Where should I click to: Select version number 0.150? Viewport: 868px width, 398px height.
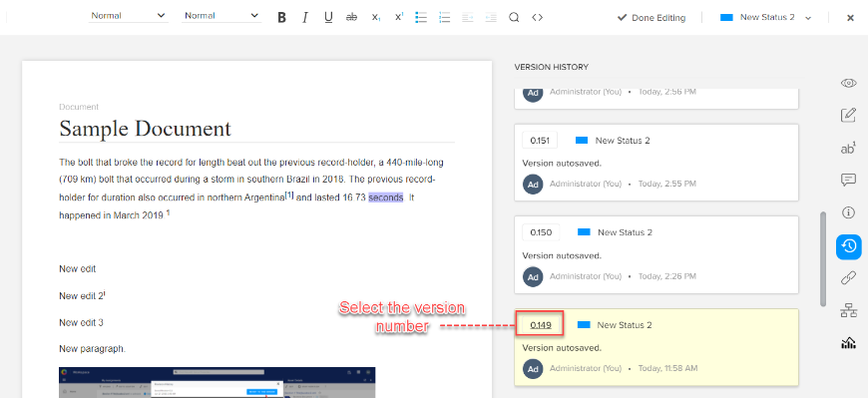tap(541, 232)
